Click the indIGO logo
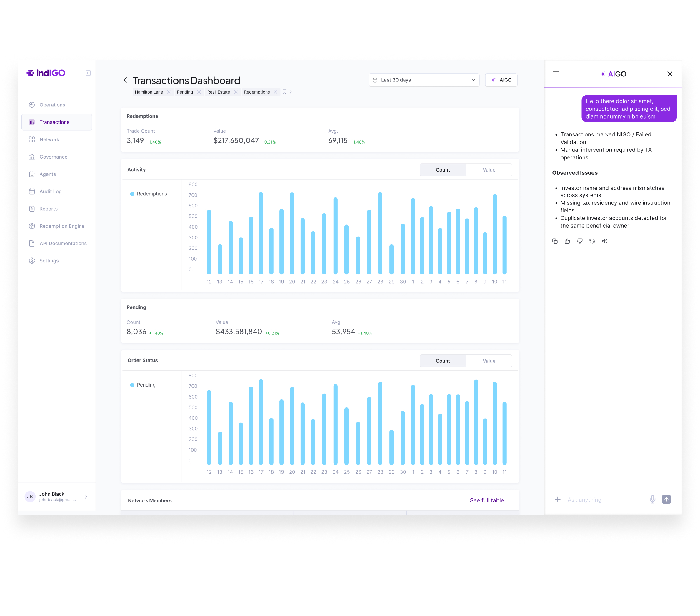 [46, 73]
